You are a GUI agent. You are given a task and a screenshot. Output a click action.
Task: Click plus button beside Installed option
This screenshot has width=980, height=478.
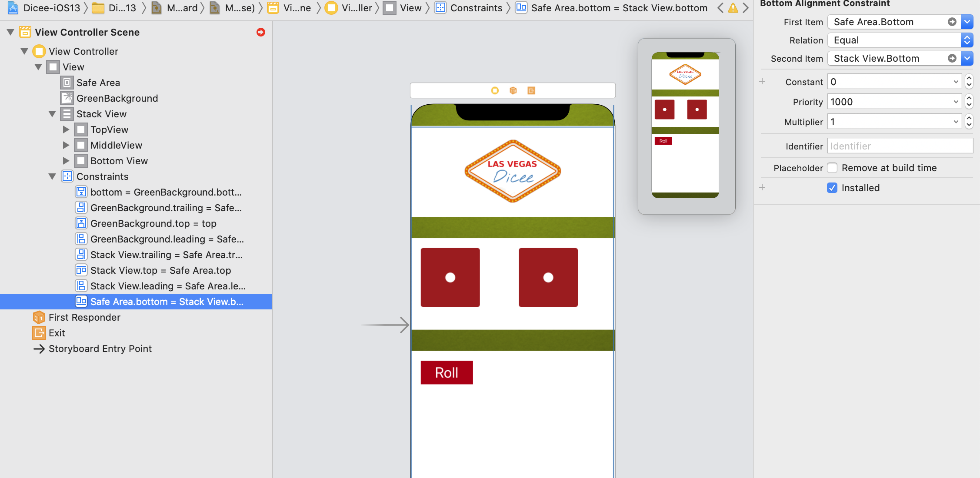[762, 188]
